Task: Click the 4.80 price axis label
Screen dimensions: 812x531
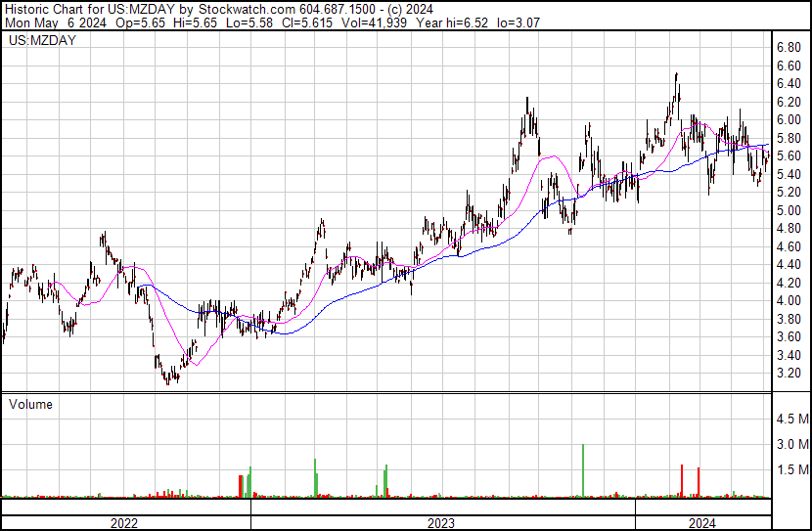Action: [789, 228]
